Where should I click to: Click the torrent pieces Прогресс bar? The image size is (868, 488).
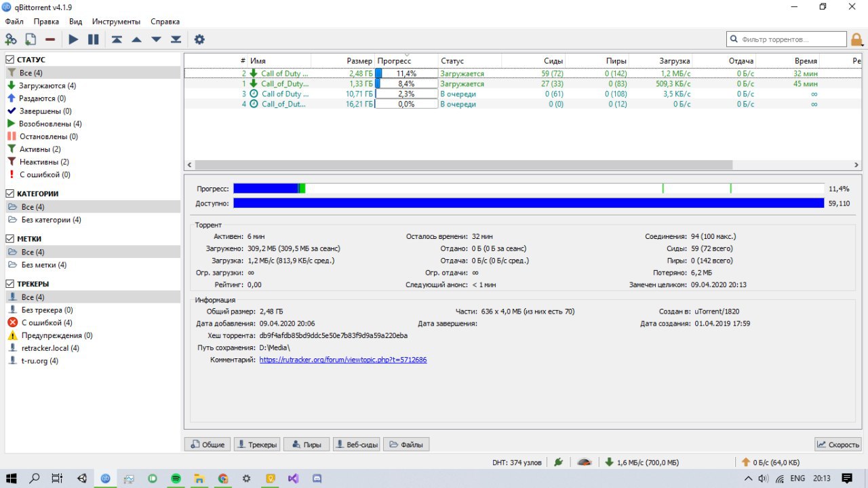529,188
